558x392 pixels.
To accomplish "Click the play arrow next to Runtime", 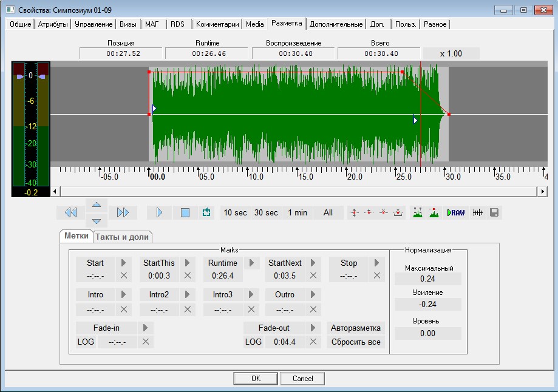I will (251, 263).
